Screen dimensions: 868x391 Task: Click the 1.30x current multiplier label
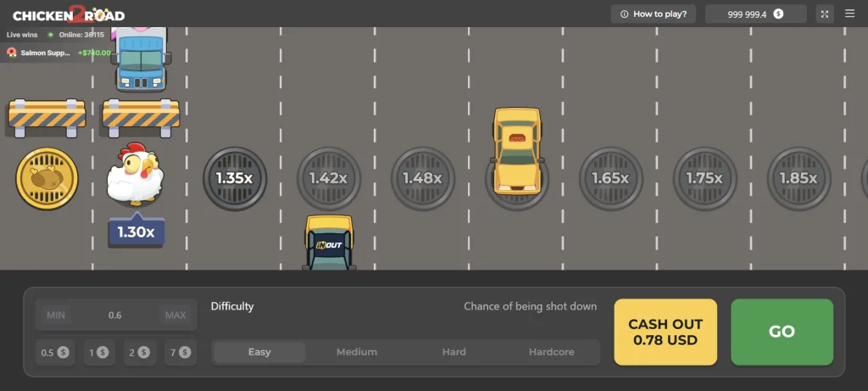[136, 231]
